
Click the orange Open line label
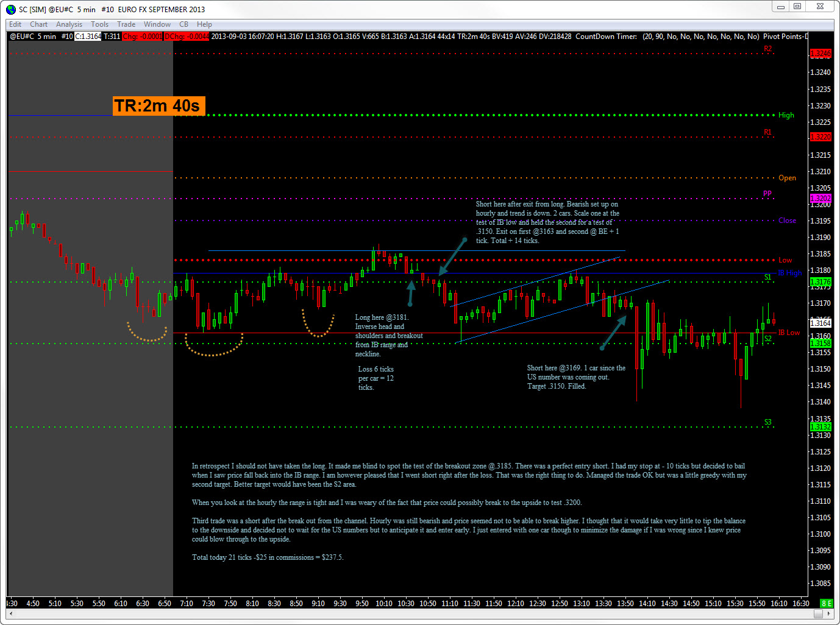point(787,178)
